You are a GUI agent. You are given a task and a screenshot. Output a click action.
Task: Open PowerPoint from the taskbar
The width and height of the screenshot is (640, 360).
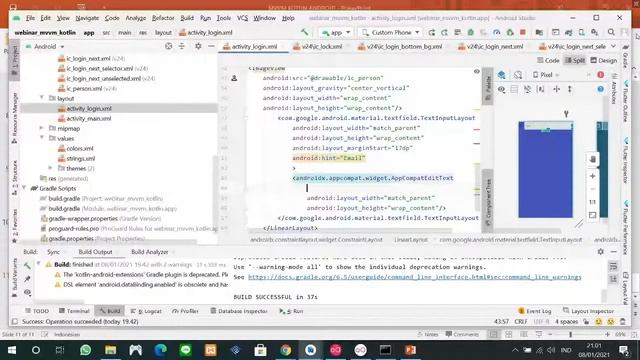click(x=411, y=350)
